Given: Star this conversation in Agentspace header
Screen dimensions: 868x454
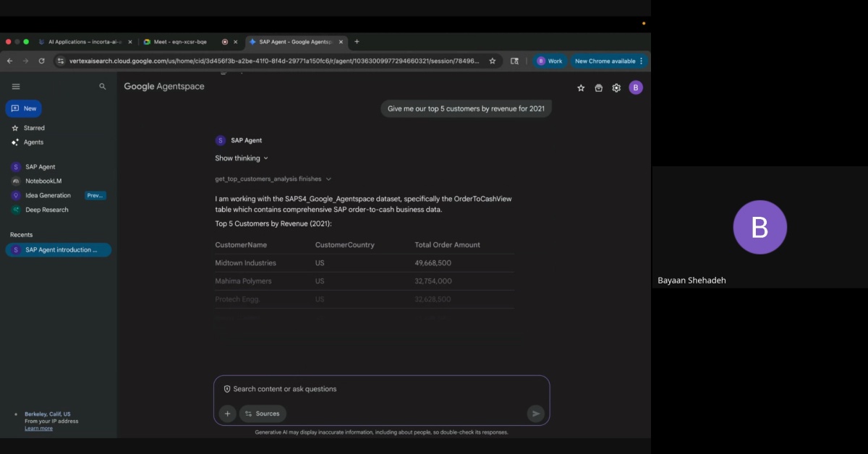Looking at the screenshot, I should pyautogui.click(x=581, y=88).
